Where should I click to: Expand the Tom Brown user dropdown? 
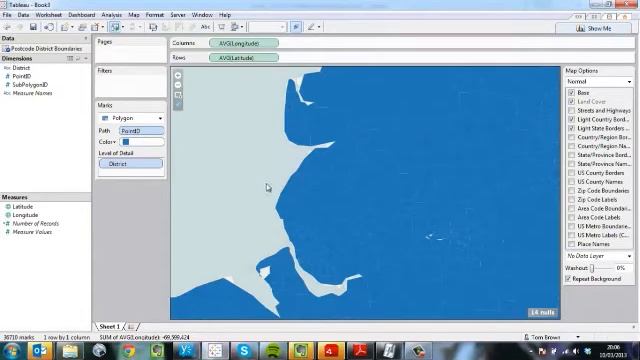tap(578, 337)
